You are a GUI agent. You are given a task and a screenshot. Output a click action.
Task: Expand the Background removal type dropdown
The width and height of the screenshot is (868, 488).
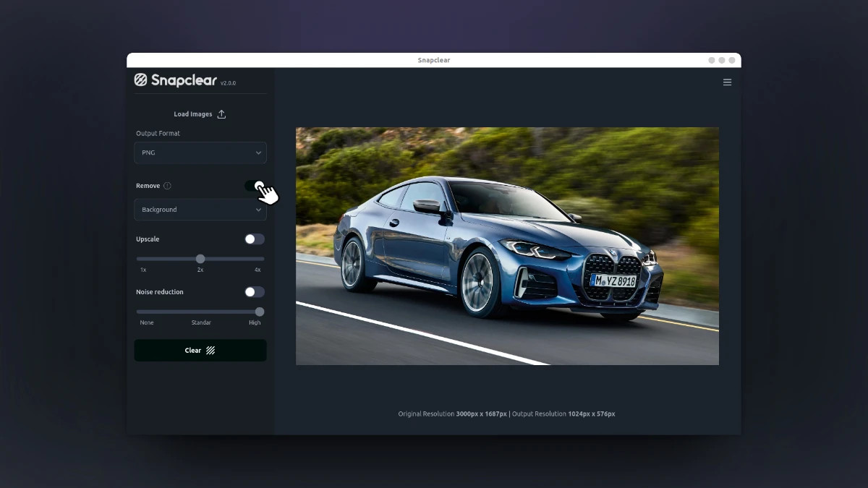200,210
